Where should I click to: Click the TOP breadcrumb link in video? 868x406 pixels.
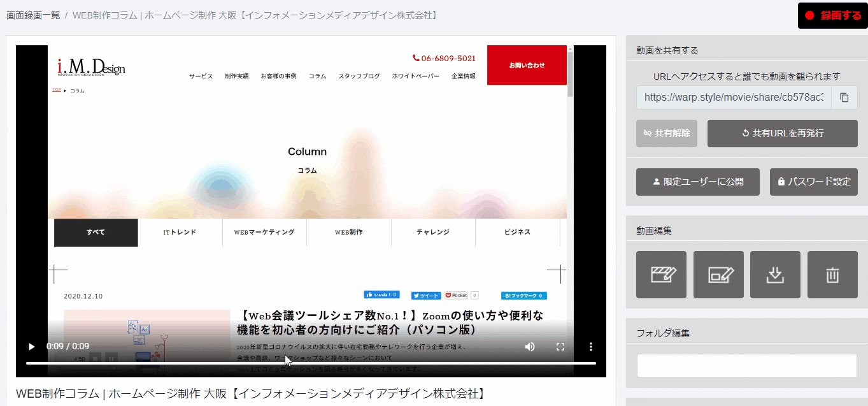57,90
